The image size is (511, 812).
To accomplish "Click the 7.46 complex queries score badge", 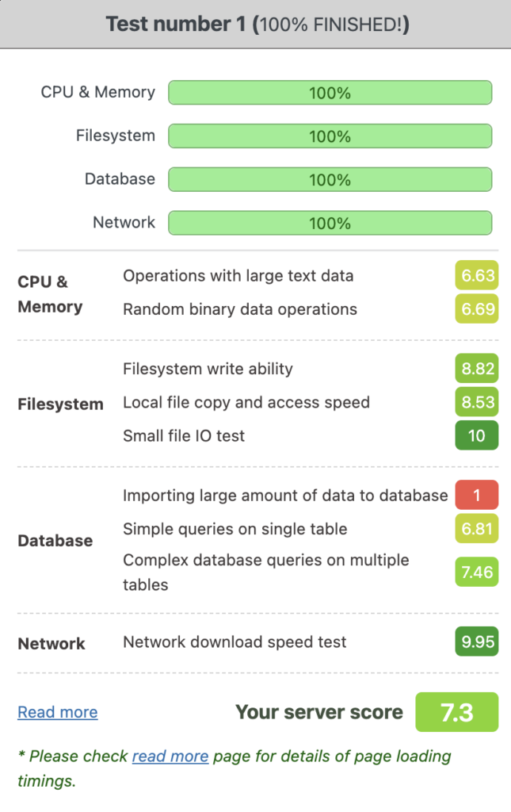I will coord(476,572).
